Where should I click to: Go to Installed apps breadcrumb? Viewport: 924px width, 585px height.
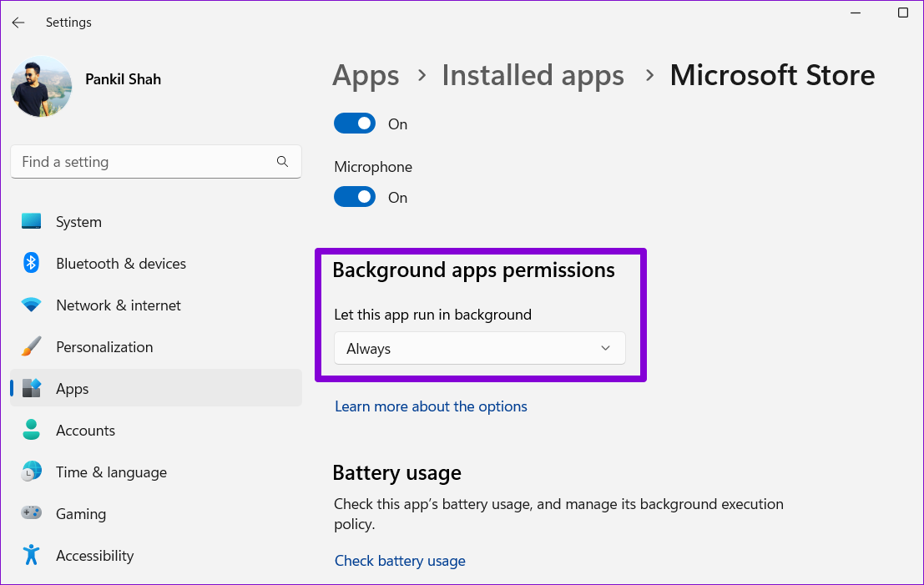pyautogui.click(x=533, y=76)
